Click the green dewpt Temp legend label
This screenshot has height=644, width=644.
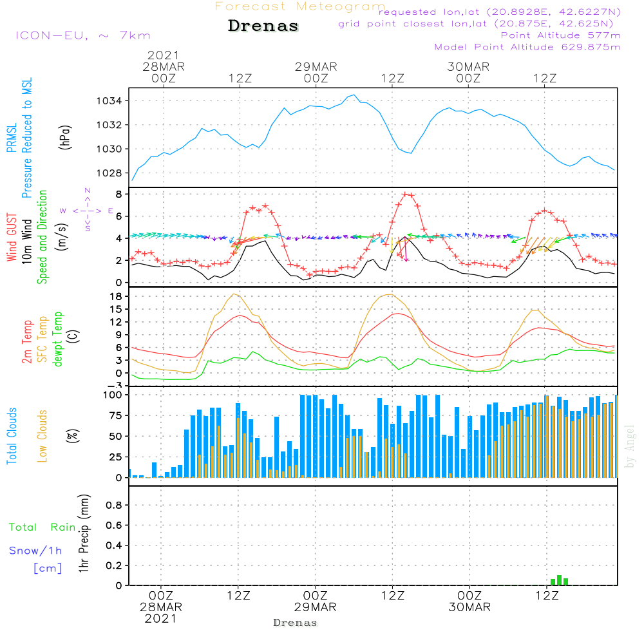click(x=59, y=339)
